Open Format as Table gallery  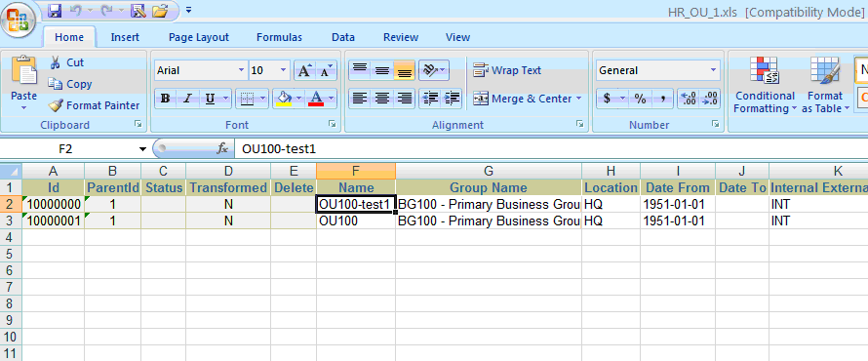point(825,85)
